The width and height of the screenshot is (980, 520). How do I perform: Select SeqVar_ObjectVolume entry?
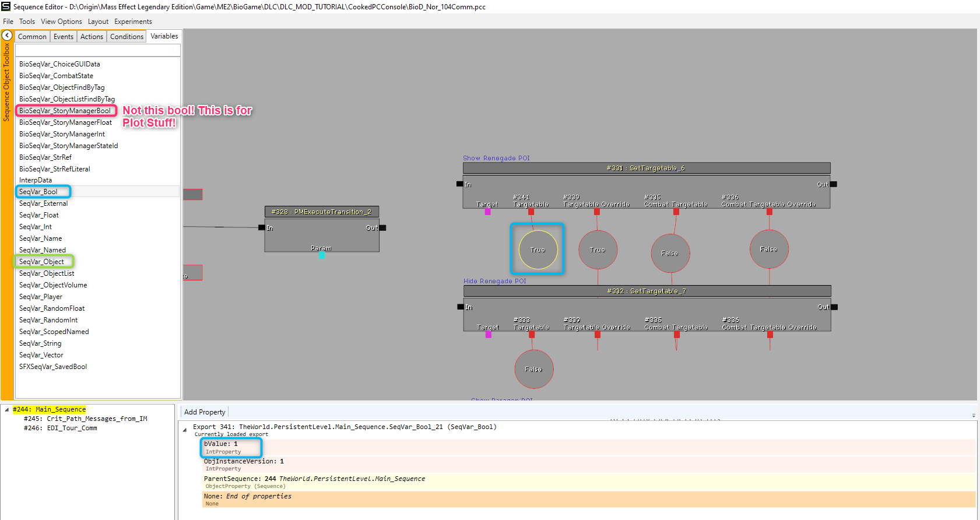click(53, 285)
